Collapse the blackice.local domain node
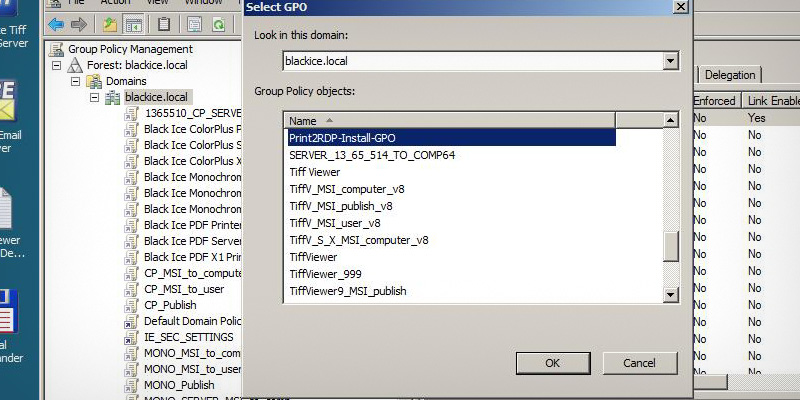Screen dimensions: 800x400 pos(94,97)
